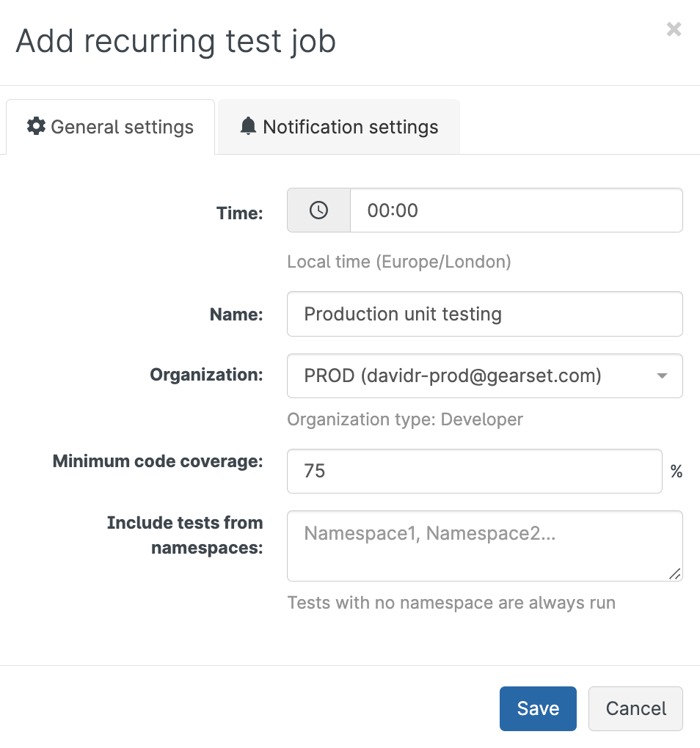
Task: Select the minimum code coverage input
Action: (x=474, y=471)
